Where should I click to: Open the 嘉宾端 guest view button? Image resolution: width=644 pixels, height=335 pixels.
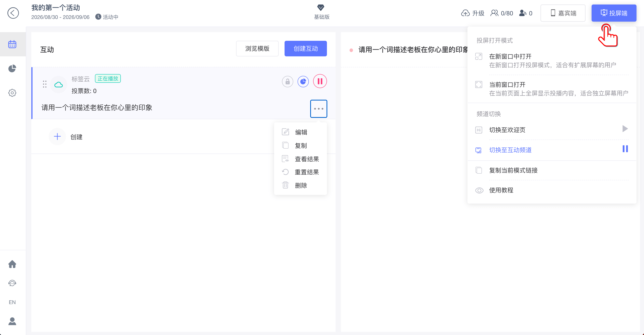click(563, 13)
